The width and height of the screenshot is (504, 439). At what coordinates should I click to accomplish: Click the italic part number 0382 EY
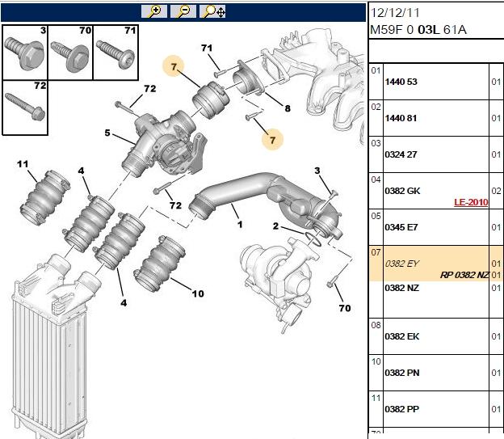pos(402,264)
